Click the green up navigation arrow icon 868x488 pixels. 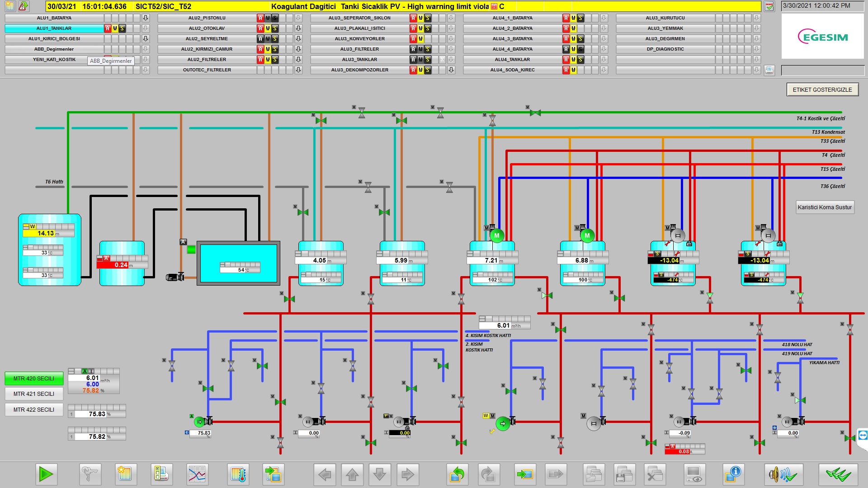pyautogui.click(x=457, y=474)
